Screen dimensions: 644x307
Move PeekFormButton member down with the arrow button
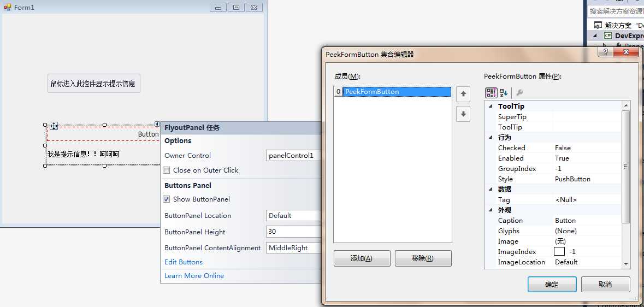point(463,114)
